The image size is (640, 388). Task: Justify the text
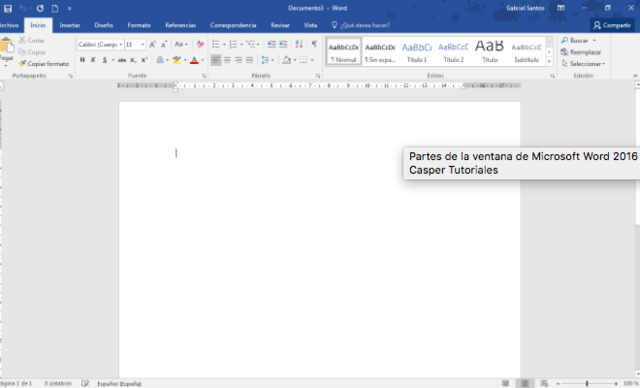(249, 60)
